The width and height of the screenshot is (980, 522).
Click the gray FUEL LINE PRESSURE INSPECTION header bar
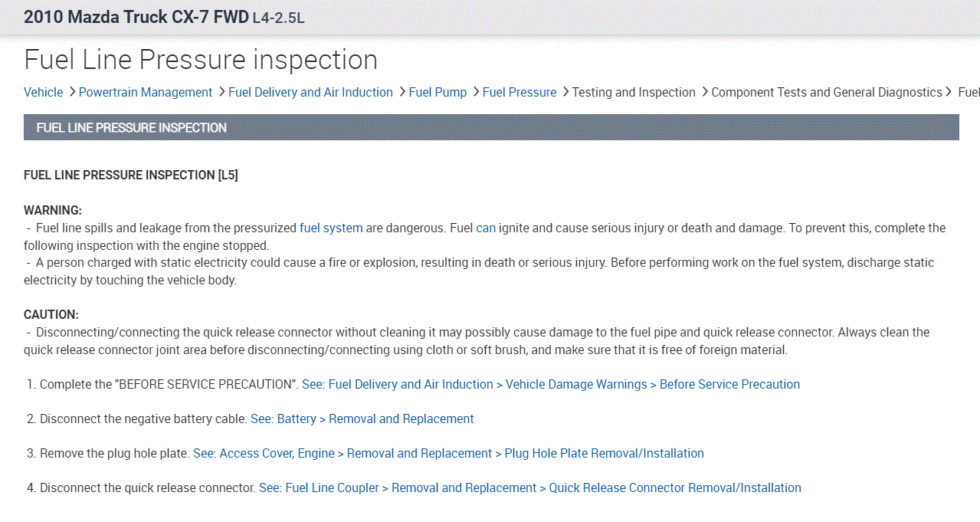coord(490,127)
